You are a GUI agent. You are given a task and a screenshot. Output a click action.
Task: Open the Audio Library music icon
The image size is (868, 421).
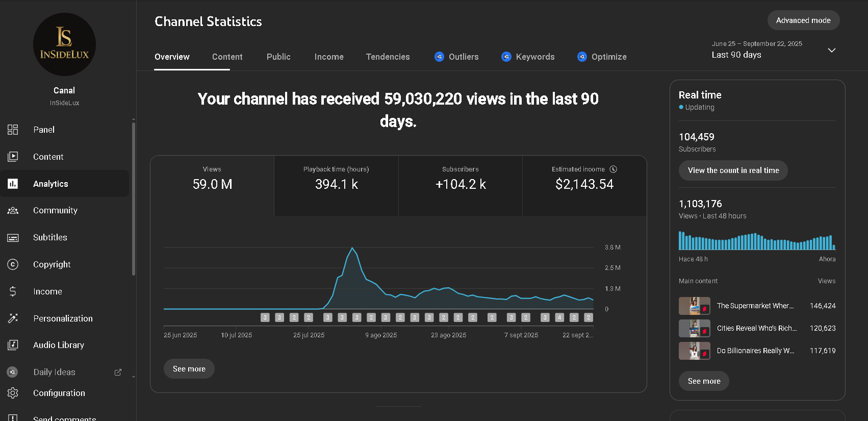pos(13,345)
